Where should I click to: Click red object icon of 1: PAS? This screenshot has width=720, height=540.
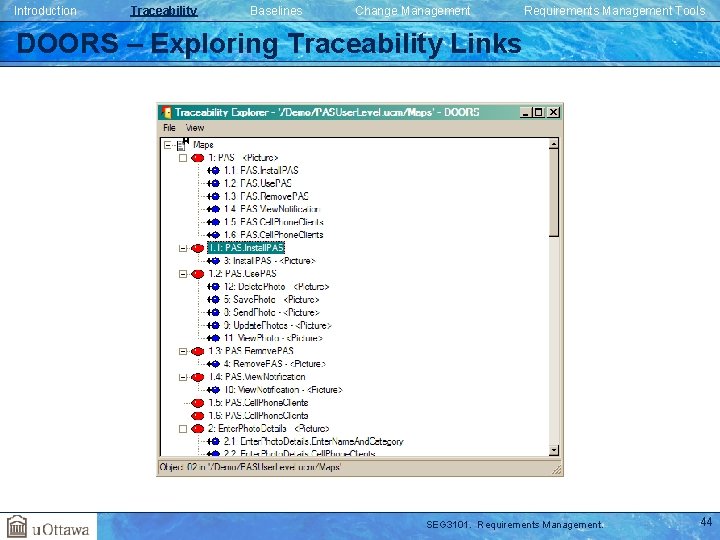197,158
